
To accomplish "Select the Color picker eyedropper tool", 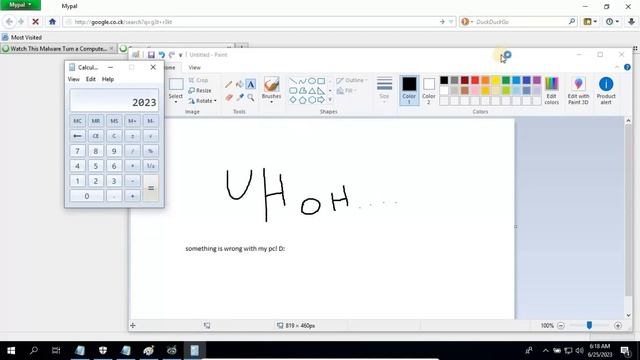I will (240, 97).
